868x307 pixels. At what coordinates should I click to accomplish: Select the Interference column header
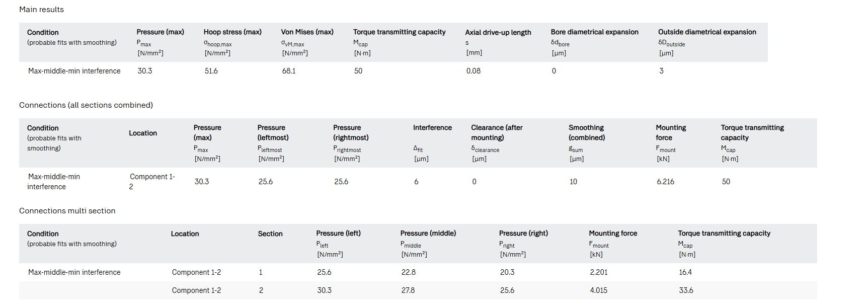(x=432, y=128)
